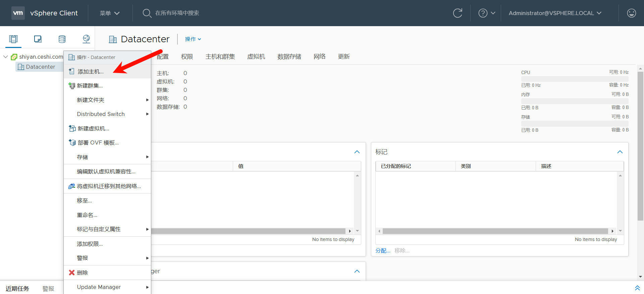Click the Datacenter icon in the tree
The width and height of the screenshot is (644, 294).
[21, 67]
